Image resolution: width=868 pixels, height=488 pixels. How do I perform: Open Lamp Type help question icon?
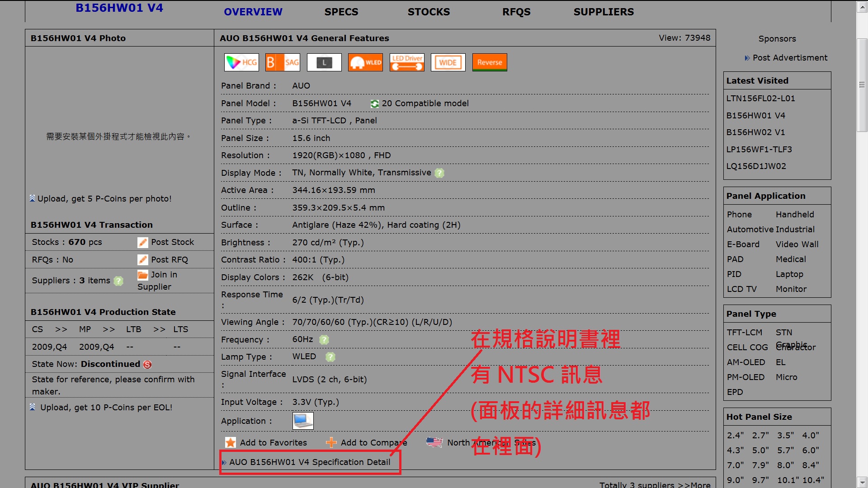(x=330, y=357)
